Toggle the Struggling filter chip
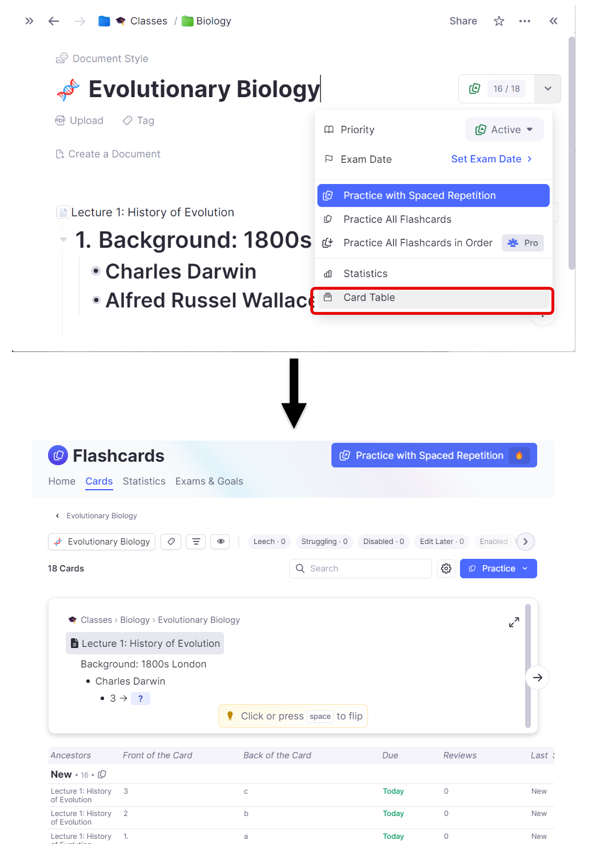 (324, 542)
